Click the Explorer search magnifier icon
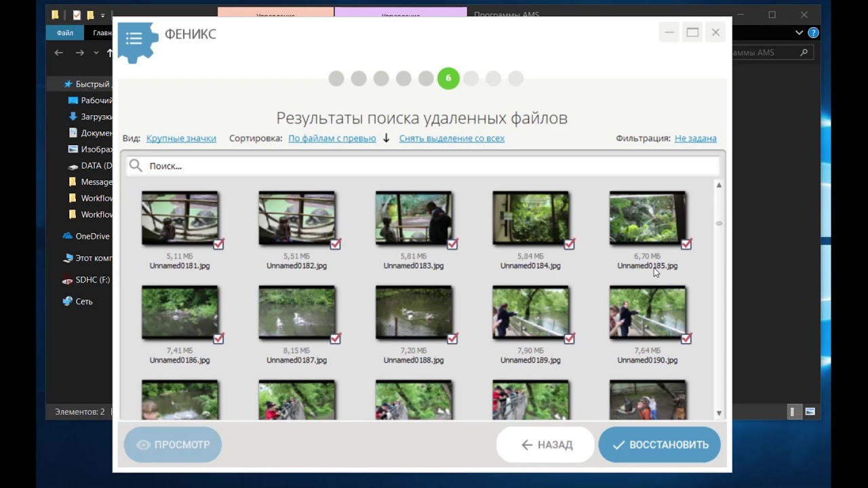This screenshot has height=488, width=868. pyautogui.click(x=804, y=52)
